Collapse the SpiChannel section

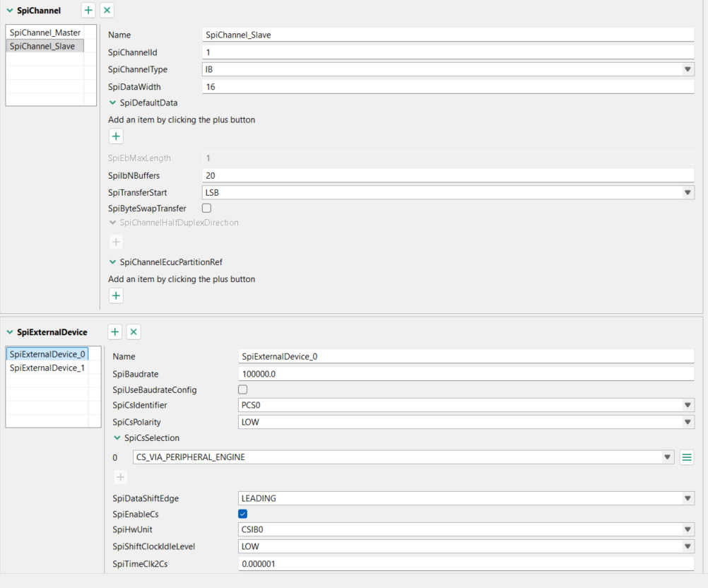click(x=10, y=11)
